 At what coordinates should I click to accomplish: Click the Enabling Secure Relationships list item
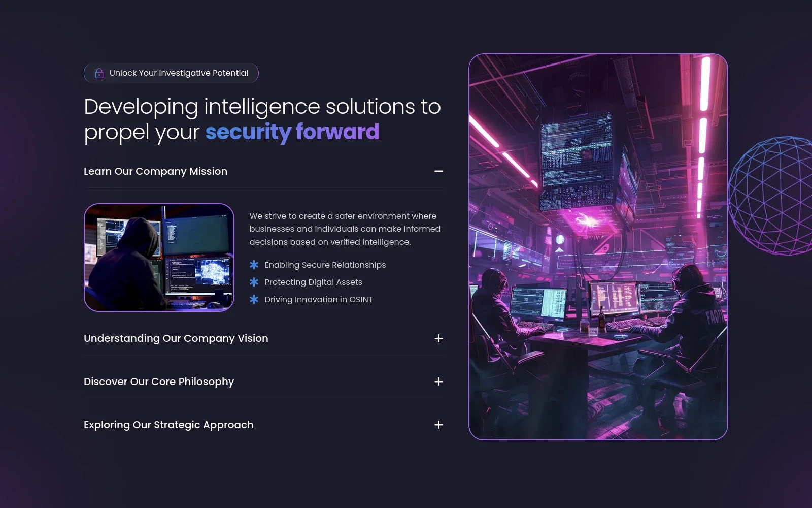325,265
